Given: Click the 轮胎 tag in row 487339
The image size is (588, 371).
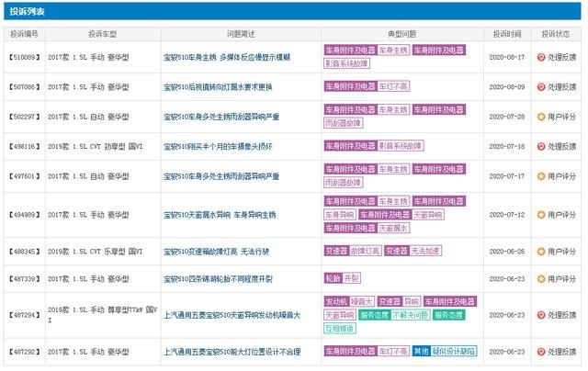Looking at the screenshot, I should coord(333,278).
